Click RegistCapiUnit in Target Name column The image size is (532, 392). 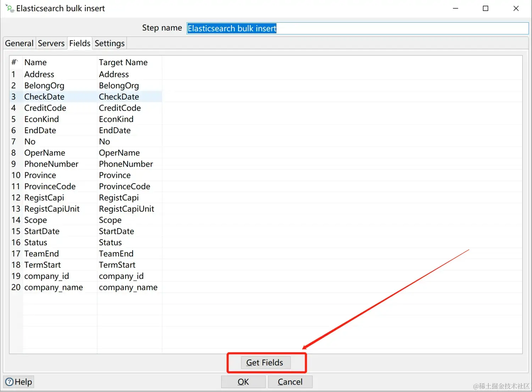coord(129,209)
